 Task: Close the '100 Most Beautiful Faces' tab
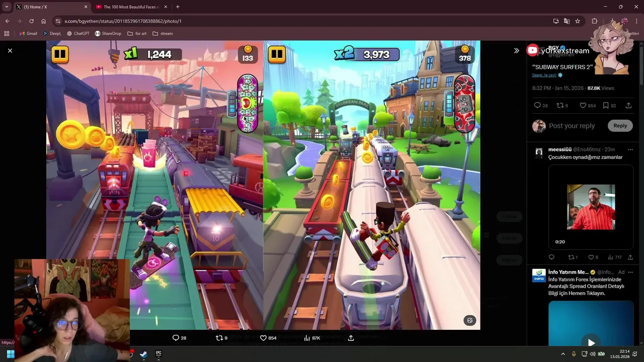tap(165, 7)
